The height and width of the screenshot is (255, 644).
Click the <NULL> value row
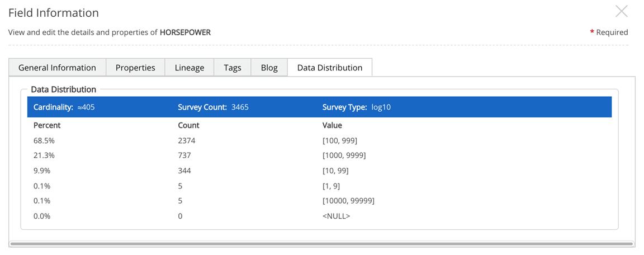click(x=336, y=216)
